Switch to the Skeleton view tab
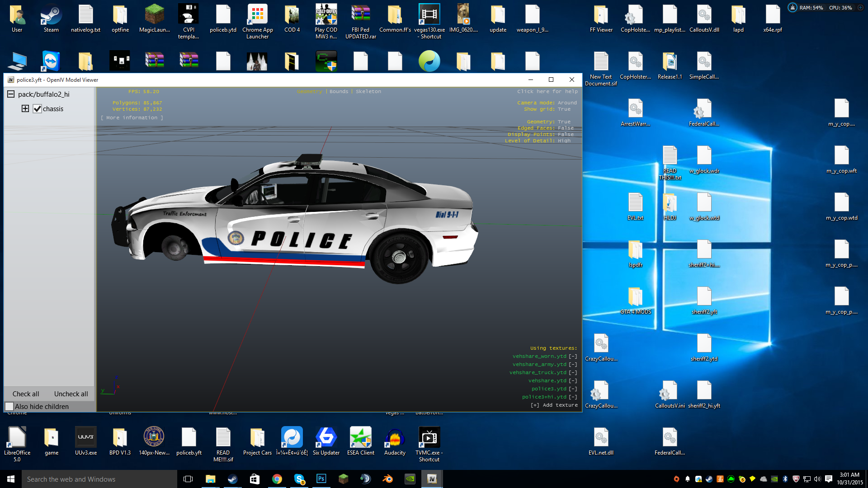Screen dimensions: 868x488 (x=368, y=91)
